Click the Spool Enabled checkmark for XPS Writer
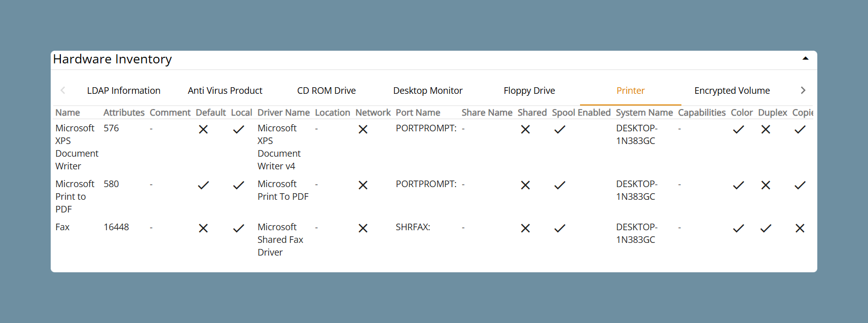 point(560,129)
